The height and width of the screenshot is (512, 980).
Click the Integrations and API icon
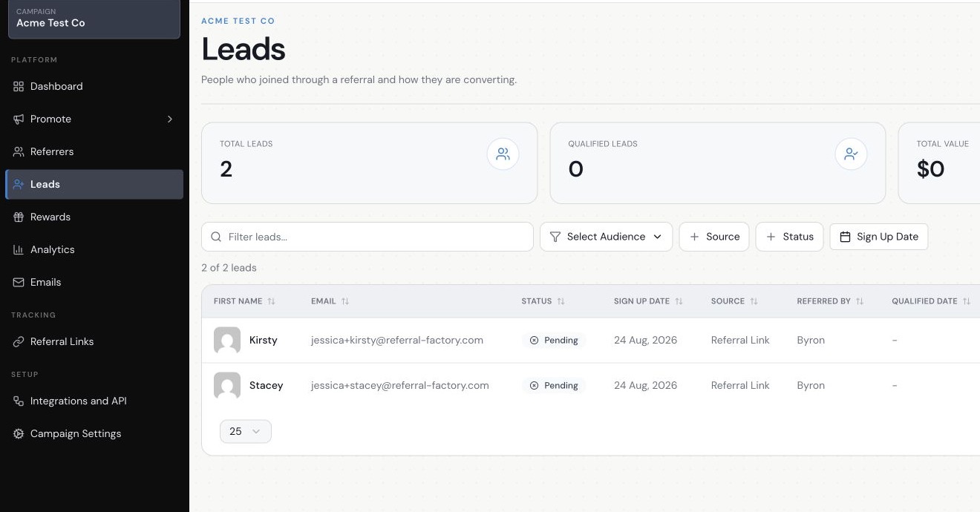[19, 401]
